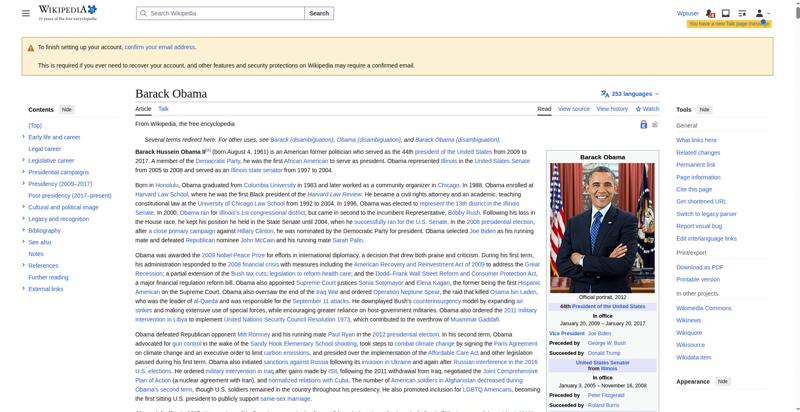Viewport: 800px width, 412px height.
Task: Click the Search button
Action: pos(319,13)
